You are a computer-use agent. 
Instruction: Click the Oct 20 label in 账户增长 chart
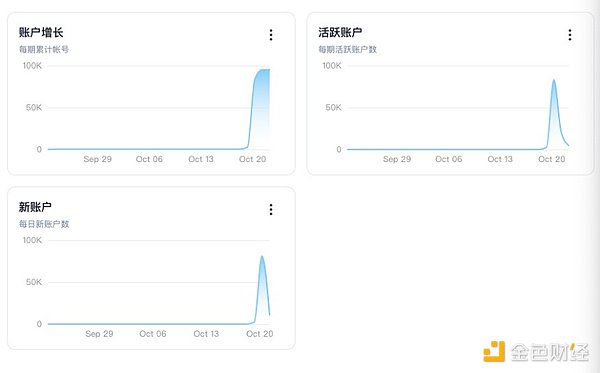point(253,159)
